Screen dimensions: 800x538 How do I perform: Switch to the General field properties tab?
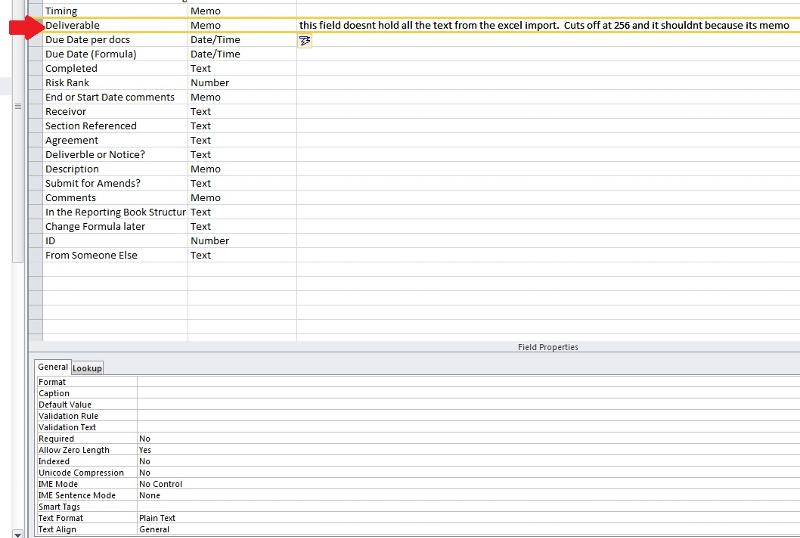[x=53, y=367]
